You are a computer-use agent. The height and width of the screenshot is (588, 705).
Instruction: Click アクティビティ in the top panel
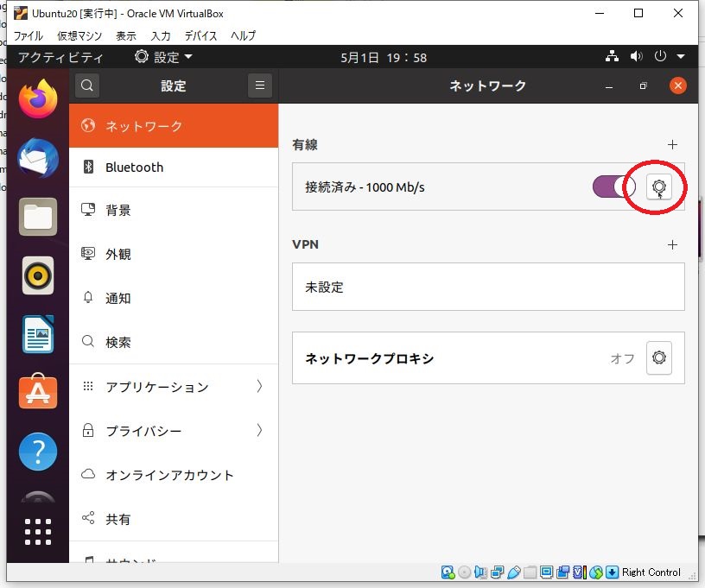tap(60, 57)
